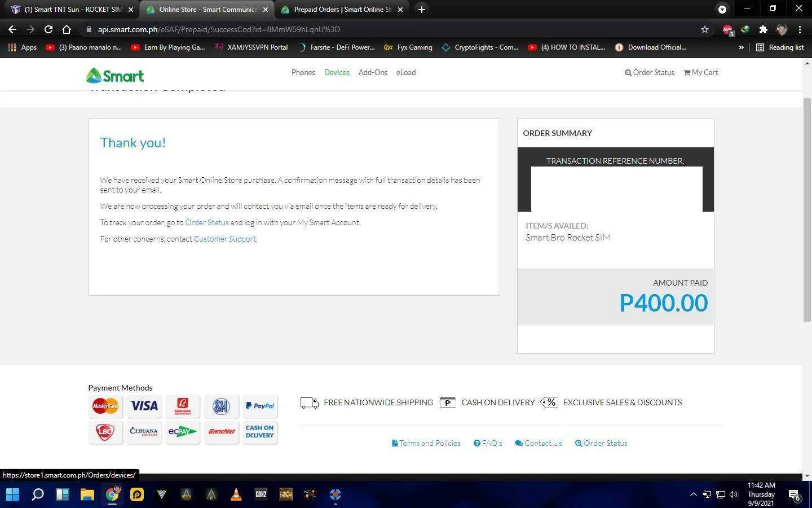Click the free shipping truck icon
The width and height of the screenshot is (812, 508).
click(x=310, y=402)
